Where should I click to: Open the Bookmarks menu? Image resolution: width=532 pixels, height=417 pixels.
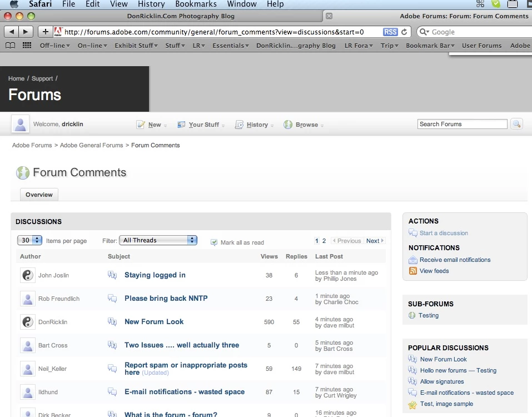tap(196, 4)
